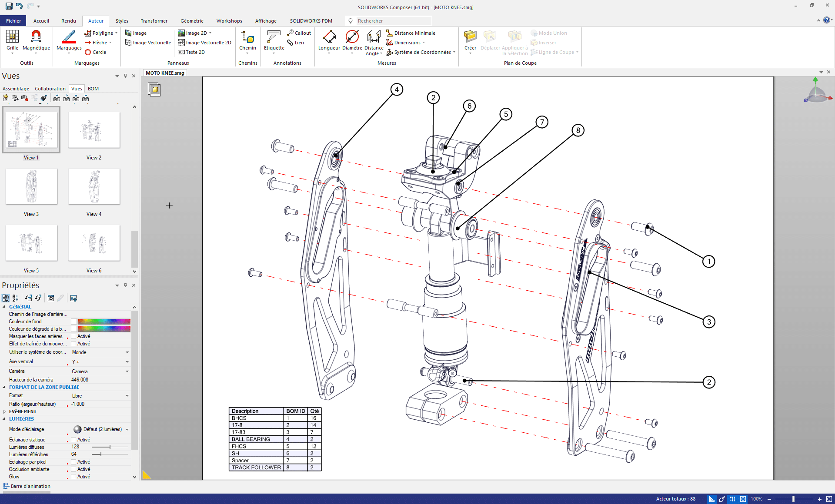The height and width of the screenshot is (504, 835).
Task: Open the Transformer ribbon tab
Action: (154, 21)
